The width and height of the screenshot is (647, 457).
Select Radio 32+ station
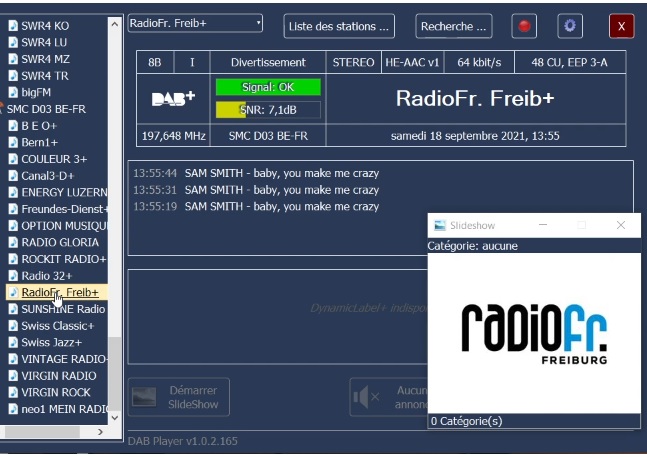tap(47, 276)
